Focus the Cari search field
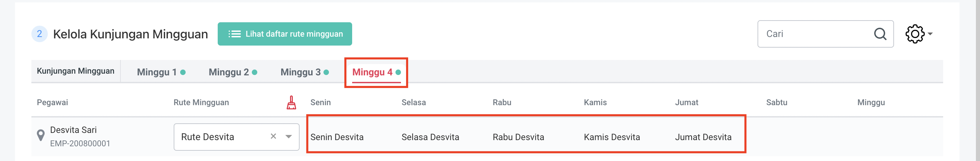The image size is (980, 161). coord(814,34)
